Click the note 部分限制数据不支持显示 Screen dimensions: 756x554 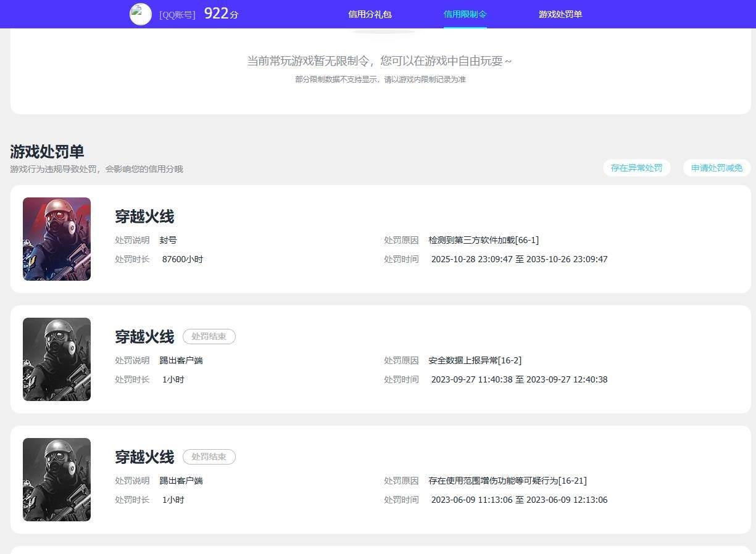(381, 80)
